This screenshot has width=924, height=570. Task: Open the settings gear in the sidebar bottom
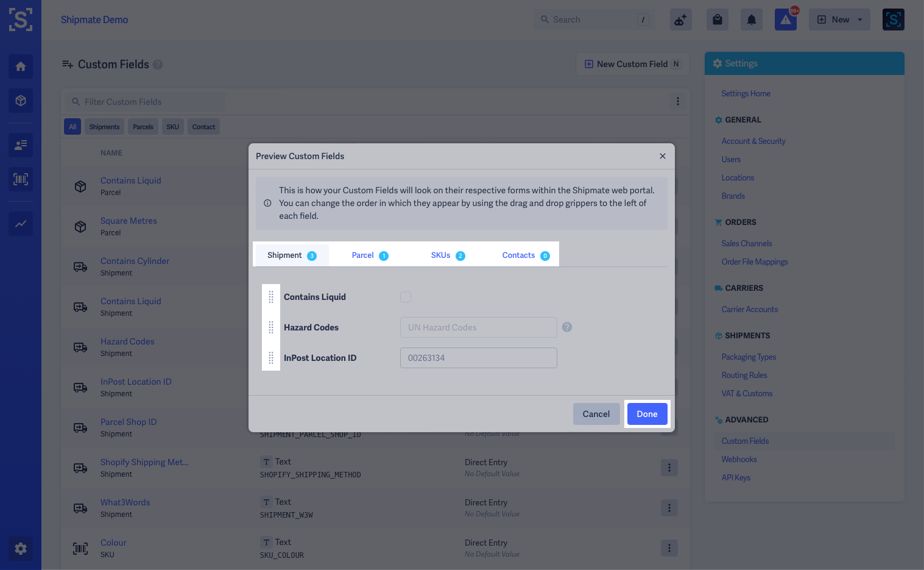point(21,549)
